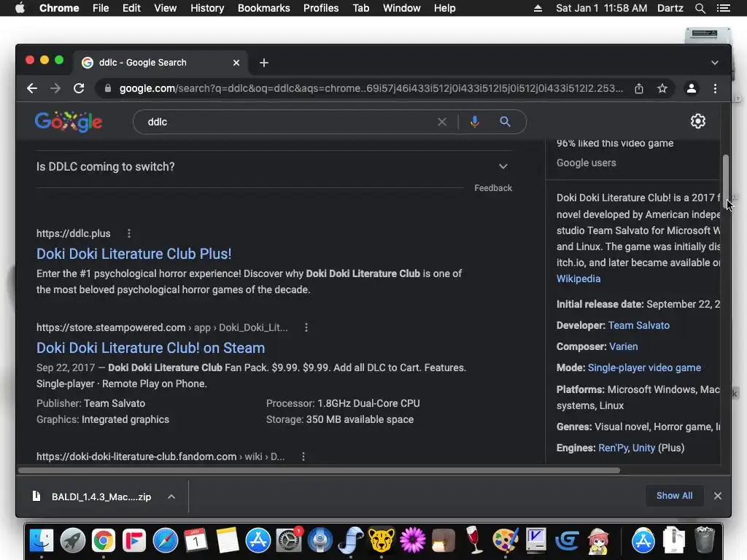The width and height of the screenshot is (747, 560).
Task: Open the History menu
Action: pyautogui.click(x=207, y=8)
